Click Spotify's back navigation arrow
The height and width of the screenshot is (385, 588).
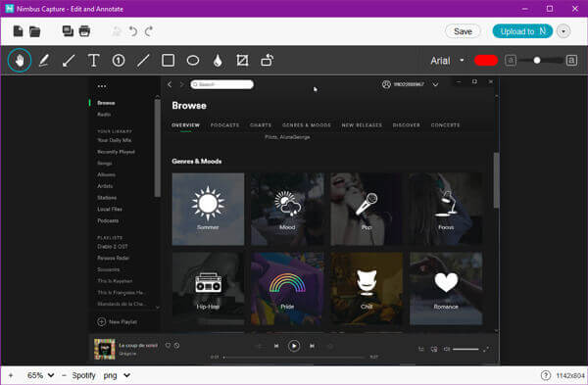[x=170, y=84]
